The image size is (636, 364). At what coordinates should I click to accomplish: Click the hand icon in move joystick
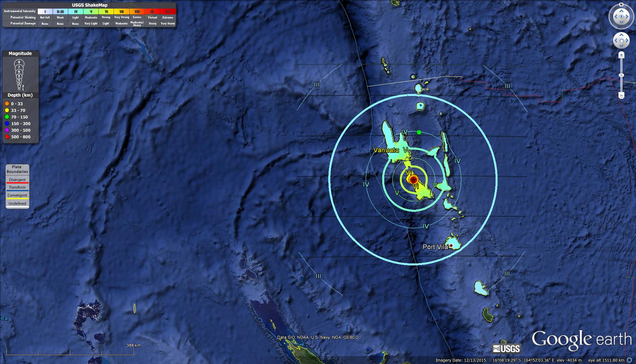(x=621, y=40)
